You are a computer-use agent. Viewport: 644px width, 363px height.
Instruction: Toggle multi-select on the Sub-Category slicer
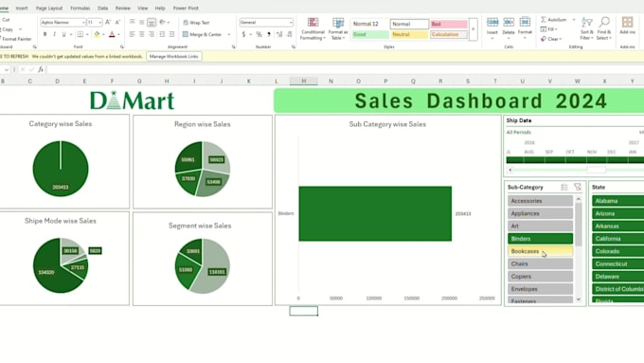[x=564, y=187]
